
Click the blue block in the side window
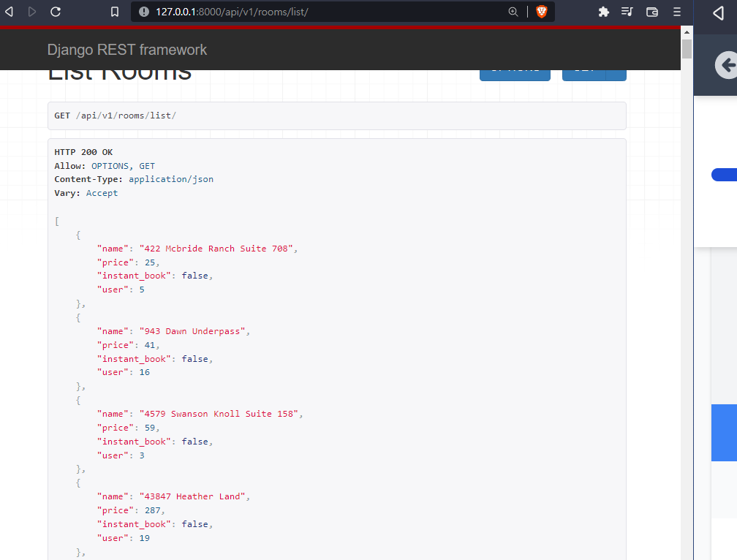[724, 433]
